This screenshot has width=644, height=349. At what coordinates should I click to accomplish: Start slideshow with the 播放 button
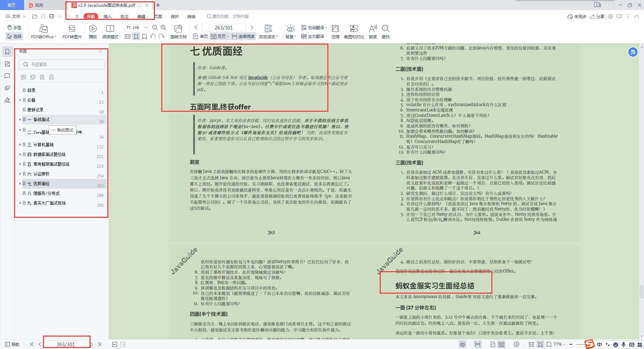(x=93, y=32)
